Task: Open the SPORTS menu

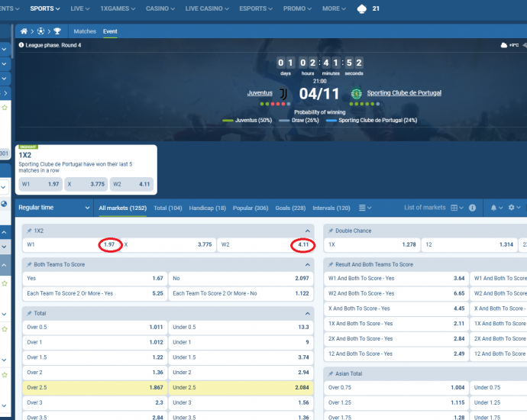Action: coord(45,8)
